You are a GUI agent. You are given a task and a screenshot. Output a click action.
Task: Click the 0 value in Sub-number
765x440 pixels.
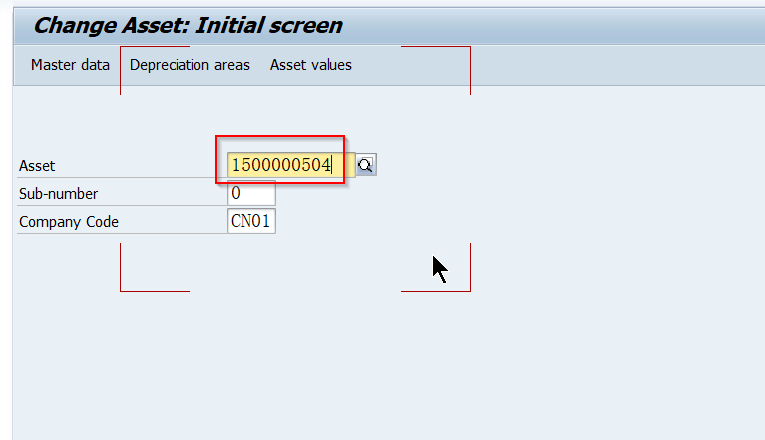pyautogui.click(x=237, y=193)
